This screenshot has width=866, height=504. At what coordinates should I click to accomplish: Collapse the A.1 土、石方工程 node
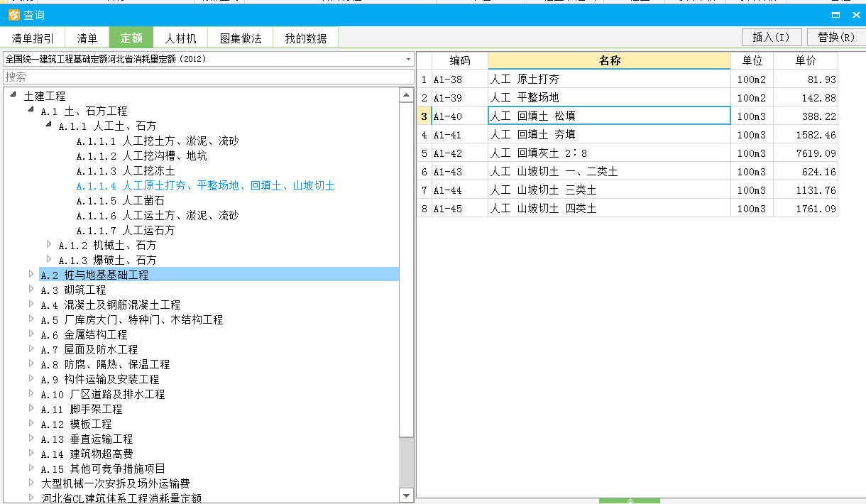[31, 110]
